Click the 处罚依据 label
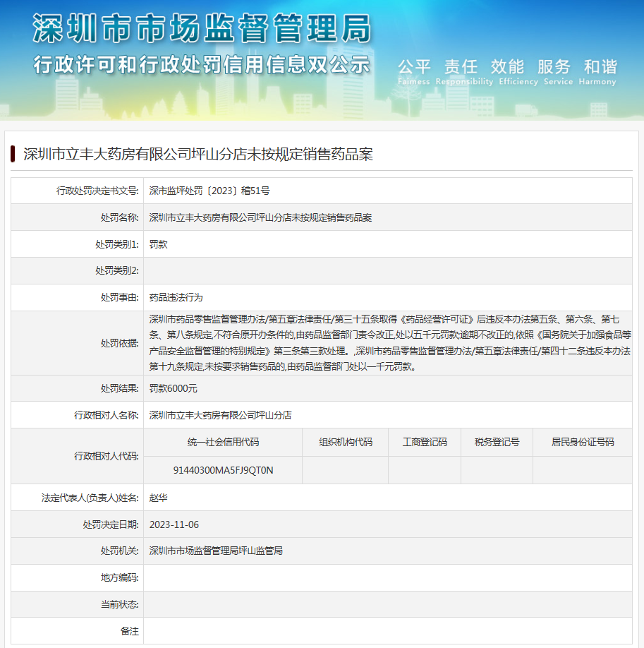The height and width of the screenshot is (648, 644). click(x=120, y=344)
